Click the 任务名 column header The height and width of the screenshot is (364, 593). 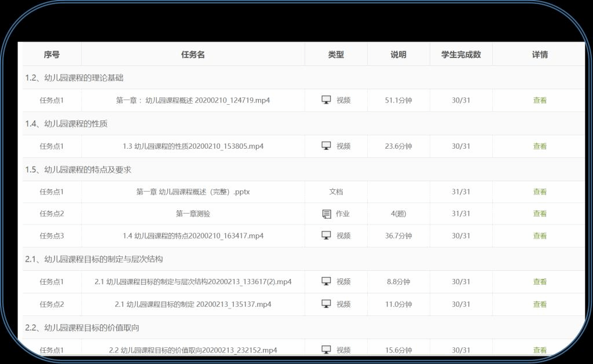(x=193, y=54)
